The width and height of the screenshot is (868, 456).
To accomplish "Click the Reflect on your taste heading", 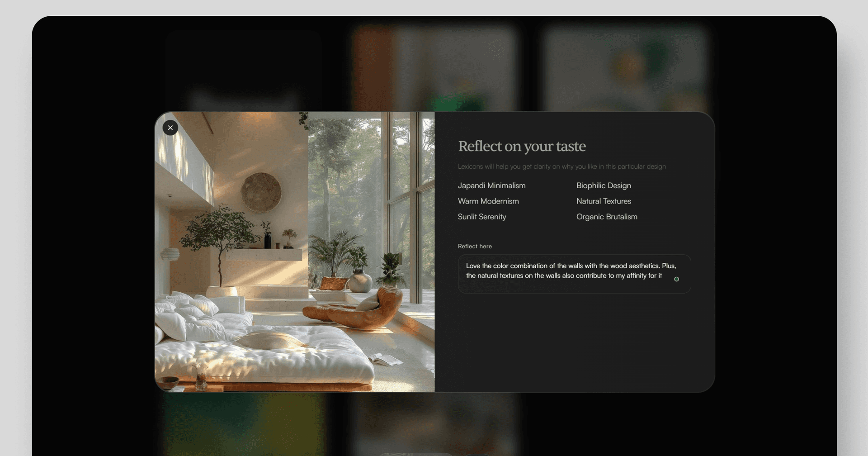I will [x=522, y=146].
